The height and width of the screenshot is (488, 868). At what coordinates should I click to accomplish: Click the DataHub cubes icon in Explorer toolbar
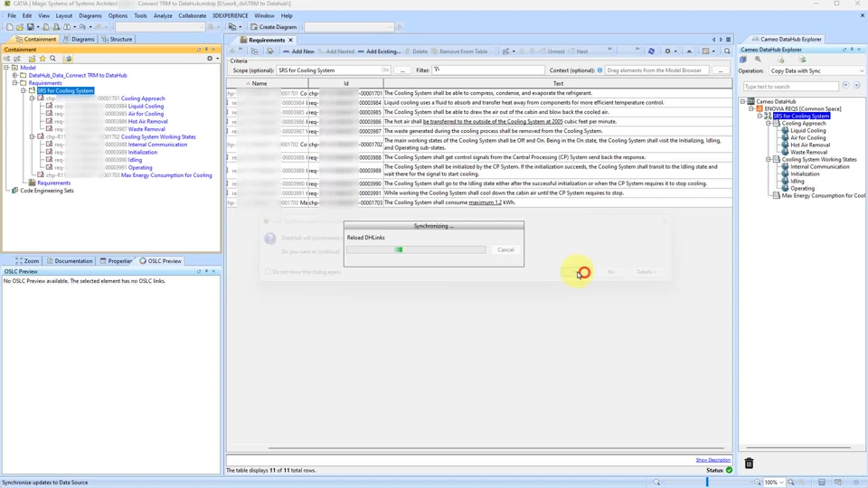743,60
